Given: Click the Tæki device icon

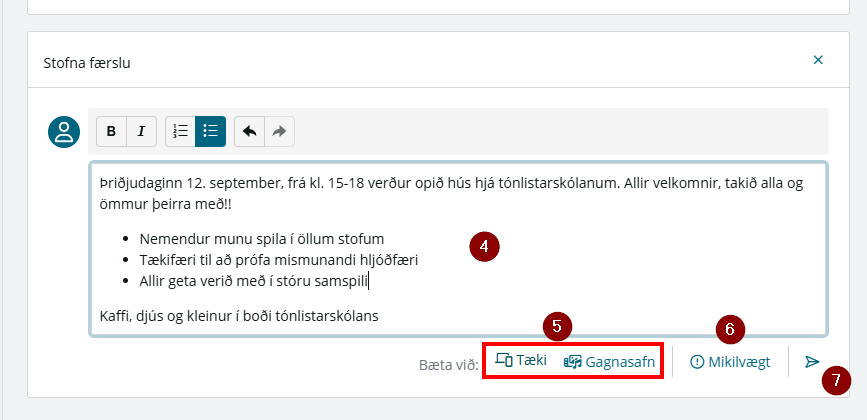Looking at the screenshot, I should click(504, 360).
